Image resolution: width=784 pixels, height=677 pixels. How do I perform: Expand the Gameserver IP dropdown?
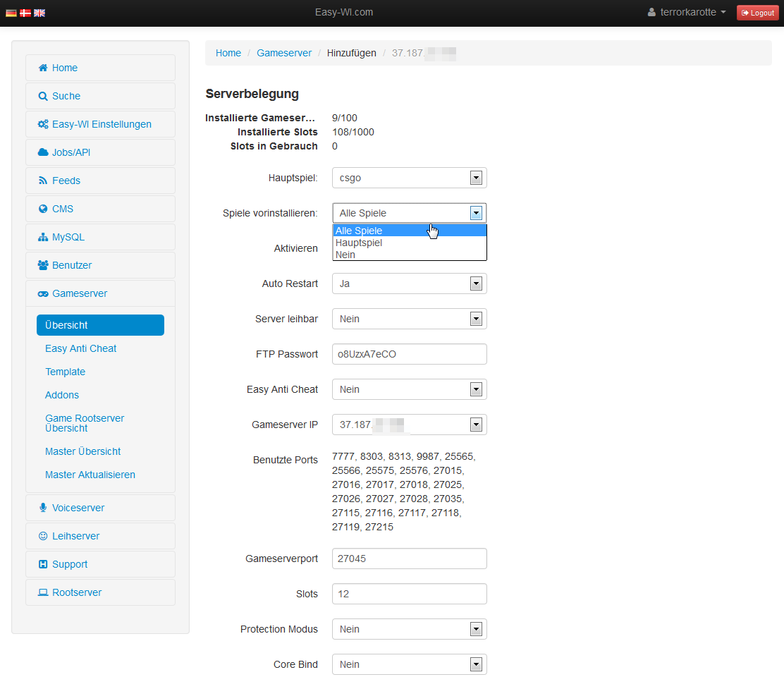(x=477, y=425)
